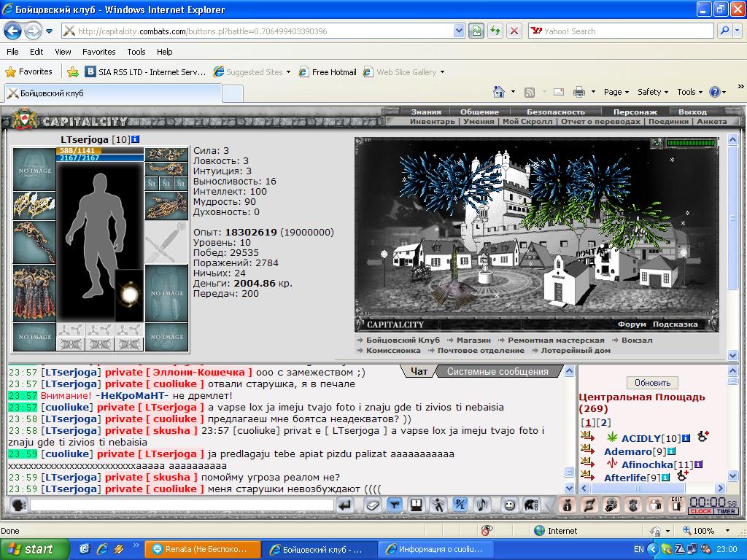Click the Обновить button in user list
Screen dimensions: 747x560
point(652,382)
